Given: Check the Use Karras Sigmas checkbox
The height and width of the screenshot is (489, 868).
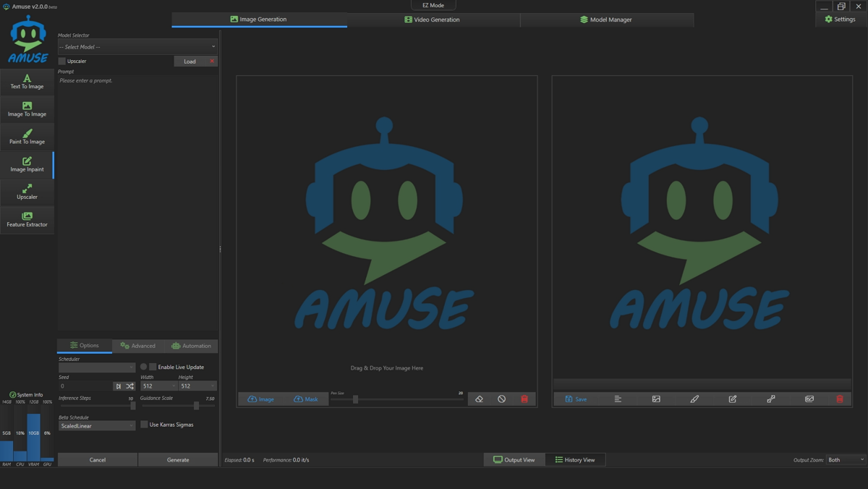Looking at the screenshot, I should [143, 425].
